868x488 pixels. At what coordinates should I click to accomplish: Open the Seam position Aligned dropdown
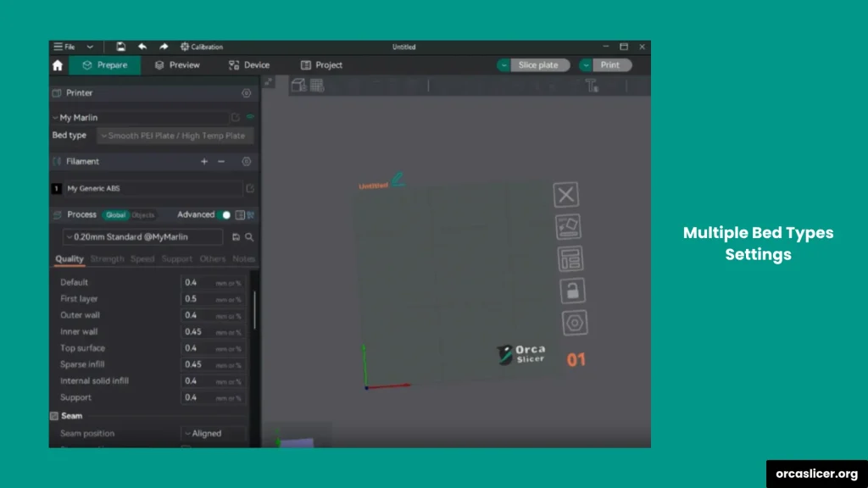click(214, 434)
